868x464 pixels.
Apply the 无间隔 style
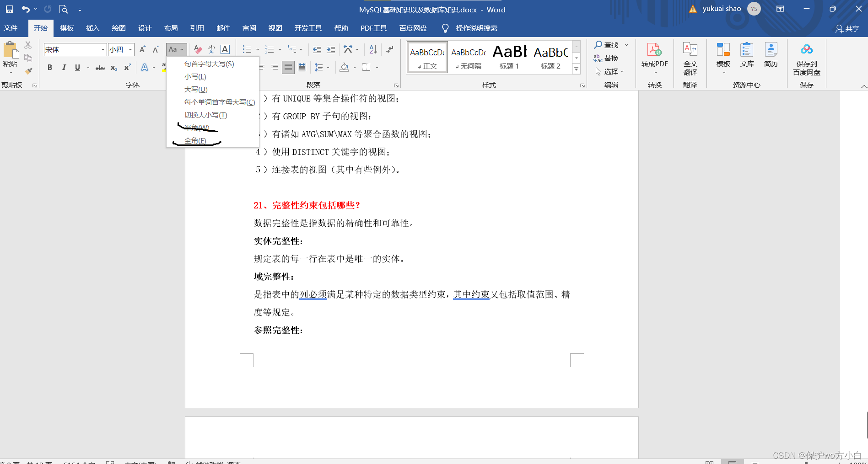pyautogui.click(x=469, y=57)
